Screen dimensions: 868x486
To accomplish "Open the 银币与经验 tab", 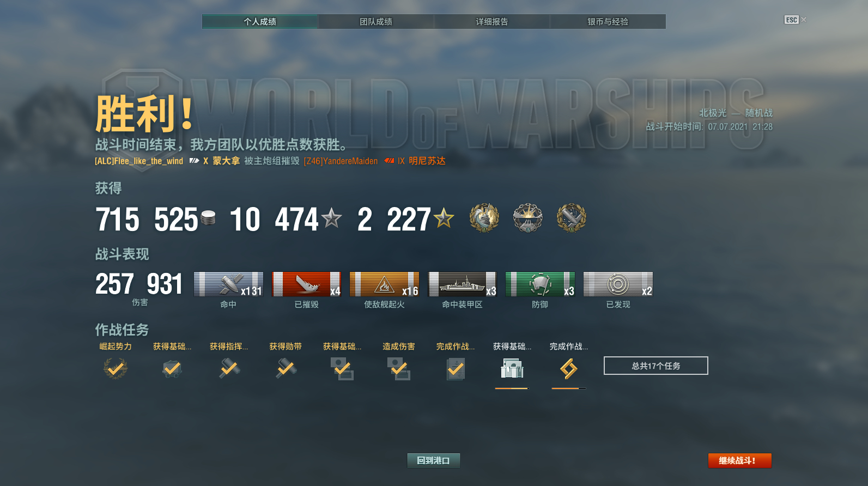I will 608,21.
